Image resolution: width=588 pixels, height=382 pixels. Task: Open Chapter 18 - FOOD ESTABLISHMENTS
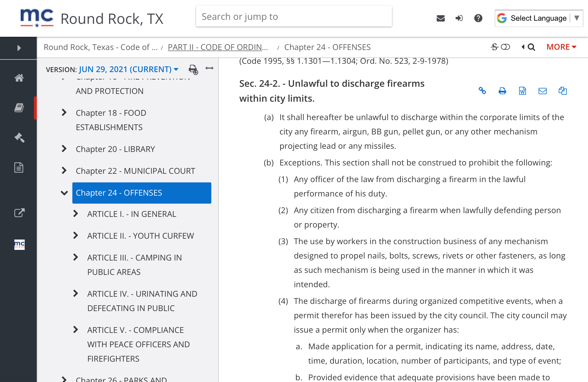point(111,120)
